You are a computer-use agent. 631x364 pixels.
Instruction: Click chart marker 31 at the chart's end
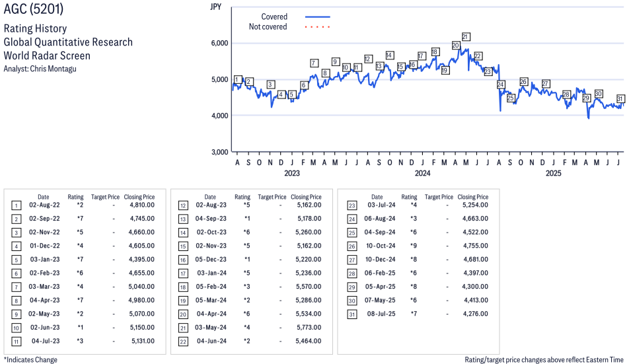tap(620, 99)
